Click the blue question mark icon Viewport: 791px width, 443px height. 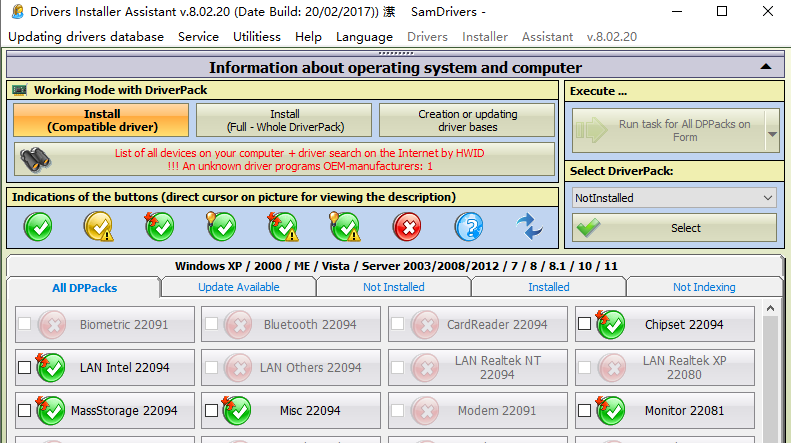[x=468, y=227]
